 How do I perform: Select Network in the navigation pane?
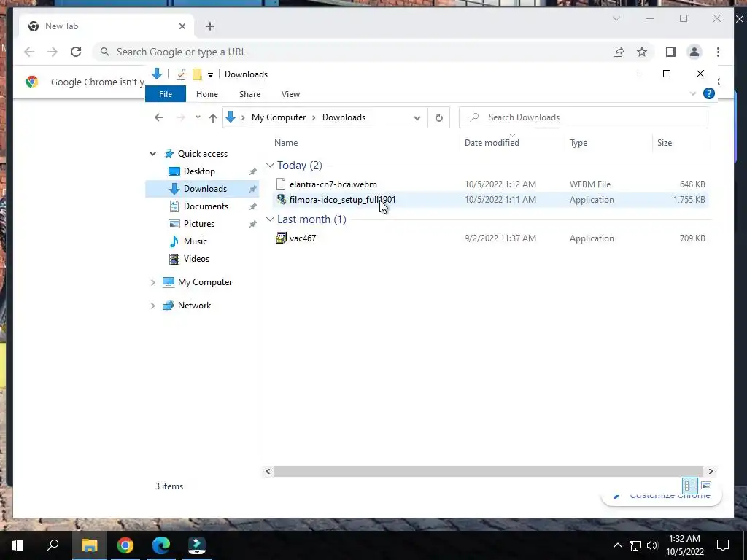(194, 306)
